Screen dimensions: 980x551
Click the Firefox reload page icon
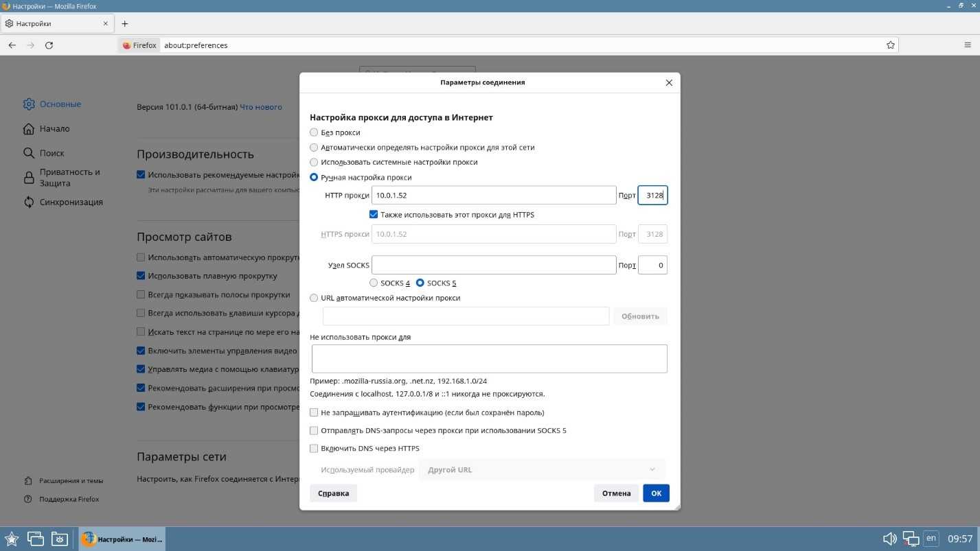point(49,45)
